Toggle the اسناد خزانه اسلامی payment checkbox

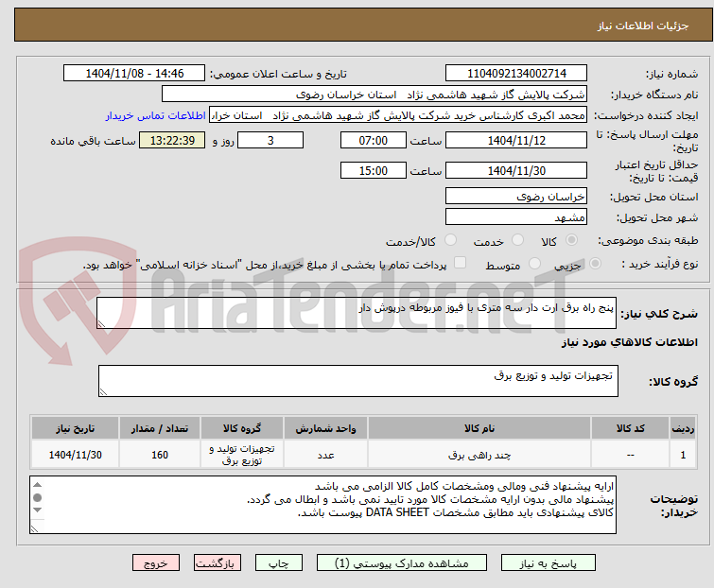point(460,263)
